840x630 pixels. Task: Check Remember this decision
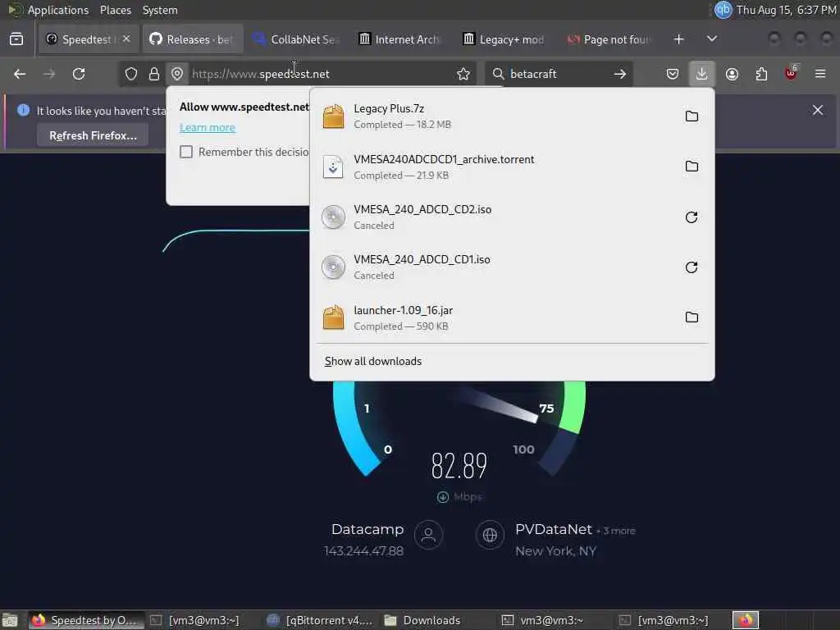pos(186,152)
